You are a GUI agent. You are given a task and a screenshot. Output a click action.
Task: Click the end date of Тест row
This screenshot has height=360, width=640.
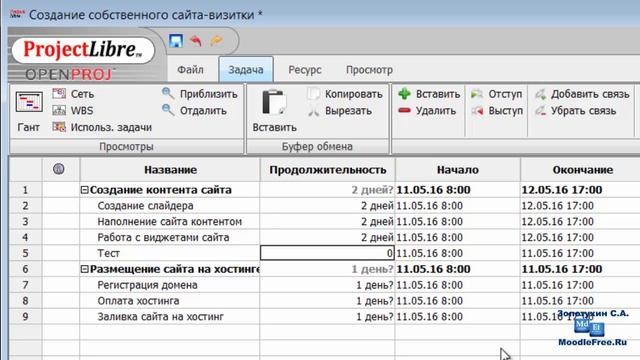point(557,253)
